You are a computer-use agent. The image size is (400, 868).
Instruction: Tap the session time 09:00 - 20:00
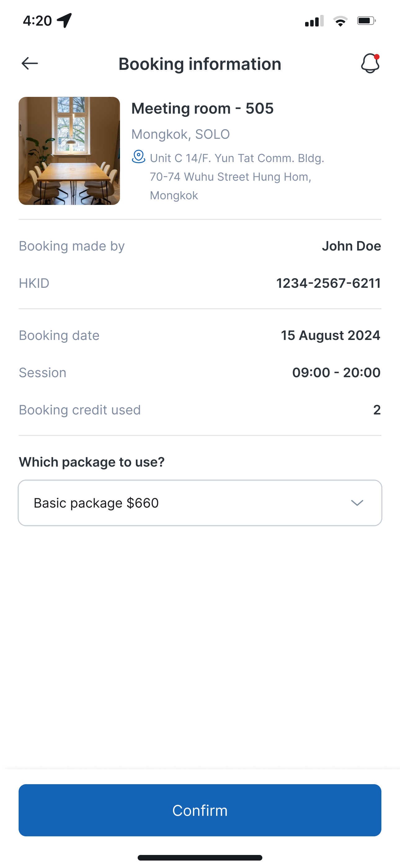tap(336, 372)
